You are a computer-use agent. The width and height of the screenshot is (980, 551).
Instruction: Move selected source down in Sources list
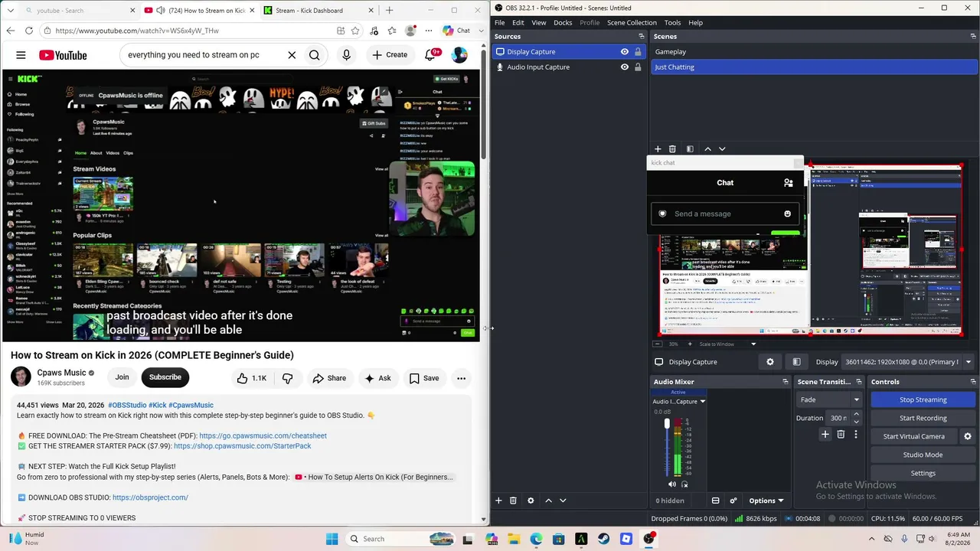(563, 500)
